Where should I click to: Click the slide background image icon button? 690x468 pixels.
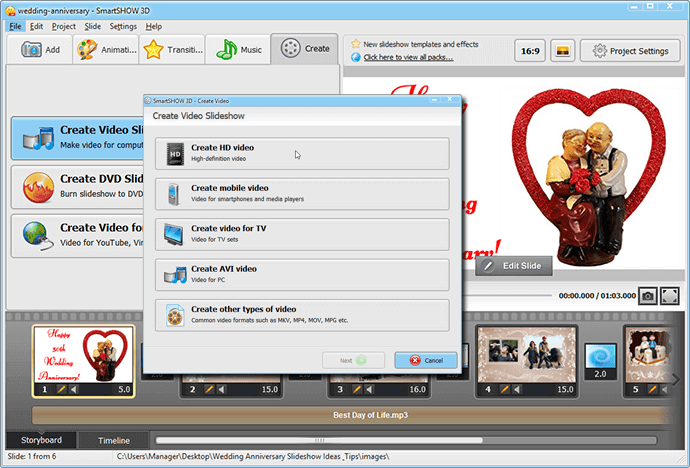point(562,51)
